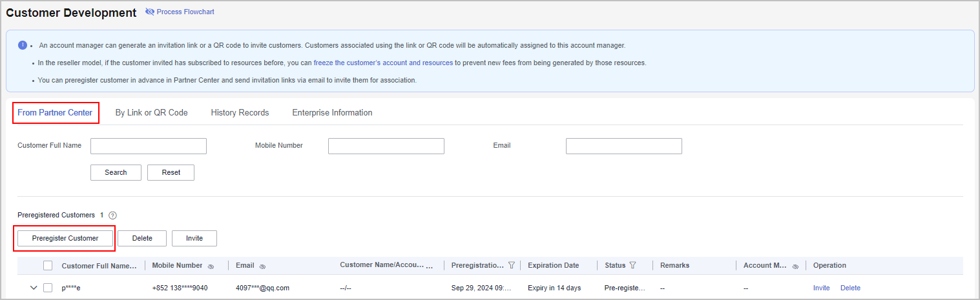This screenshot has width=980, height=300.
Task: Toggle Email column masking eye icon
Action: (x=263, y=266)
